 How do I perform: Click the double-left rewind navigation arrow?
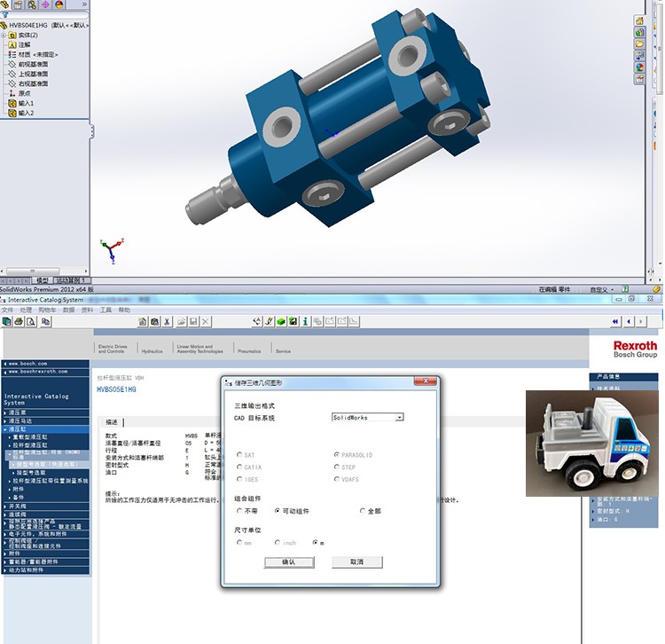coord(615,322)
